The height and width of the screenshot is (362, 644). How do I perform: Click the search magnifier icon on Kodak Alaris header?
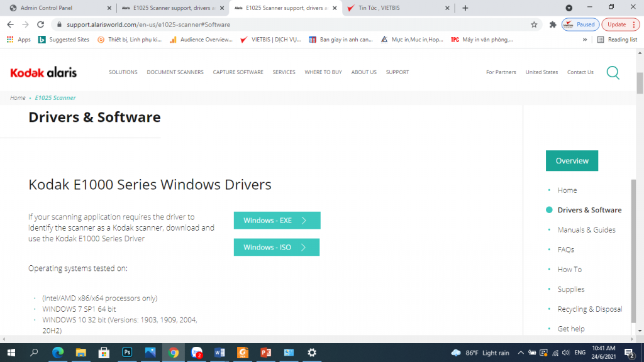click(x=613, y=72)
